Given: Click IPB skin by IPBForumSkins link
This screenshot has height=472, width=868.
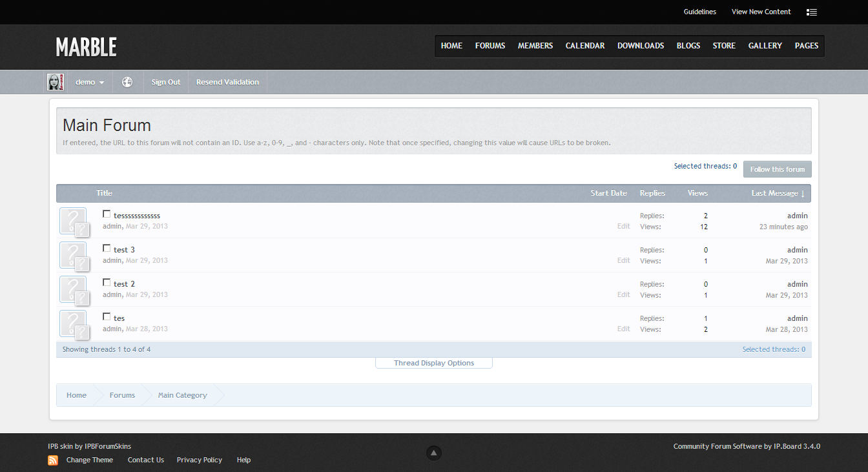Looking at the screenshot, I should (x=90, y=446).
